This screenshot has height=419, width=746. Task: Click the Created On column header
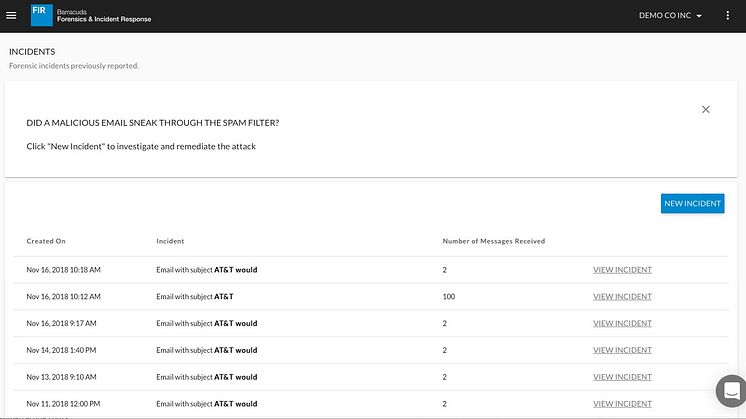tap(46, 241)
